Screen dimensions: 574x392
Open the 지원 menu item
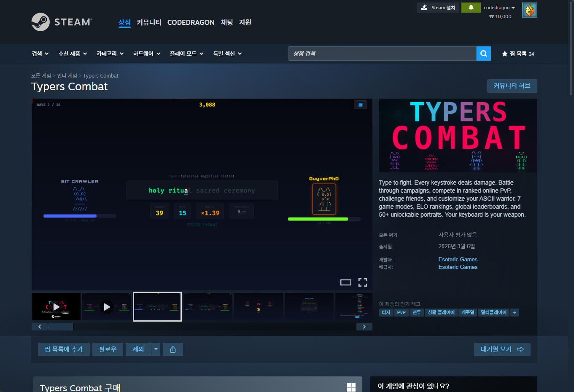click(245, 22)
